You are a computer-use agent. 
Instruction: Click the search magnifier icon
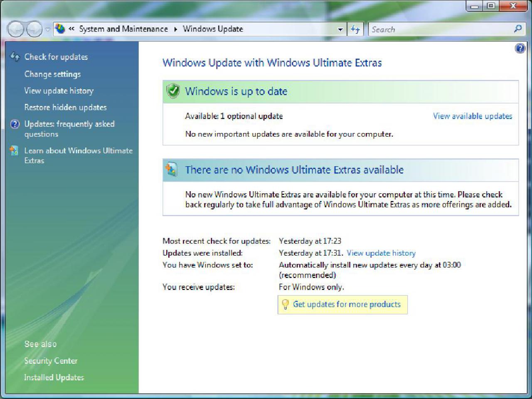click(518, 29)
